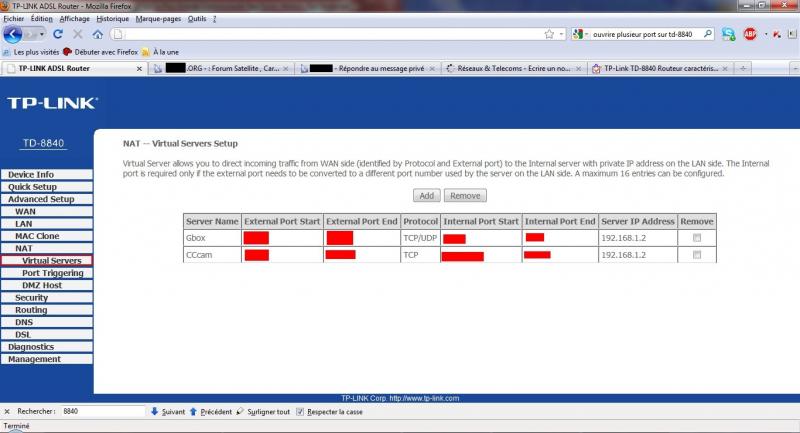Open Débuter avec Firefox bookmark
Screen dimensions: 800x433
[x=101, y=52]
